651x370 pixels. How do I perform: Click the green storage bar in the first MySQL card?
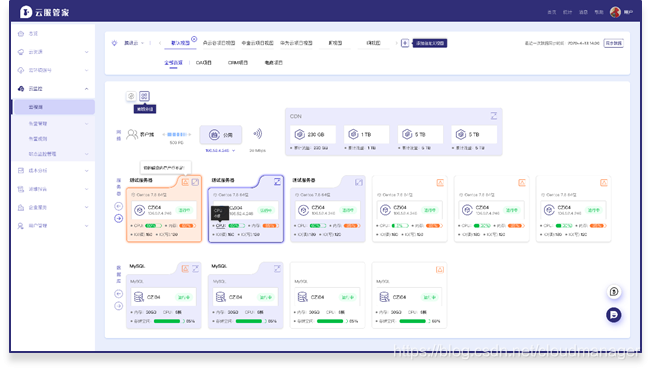point(169,321)
